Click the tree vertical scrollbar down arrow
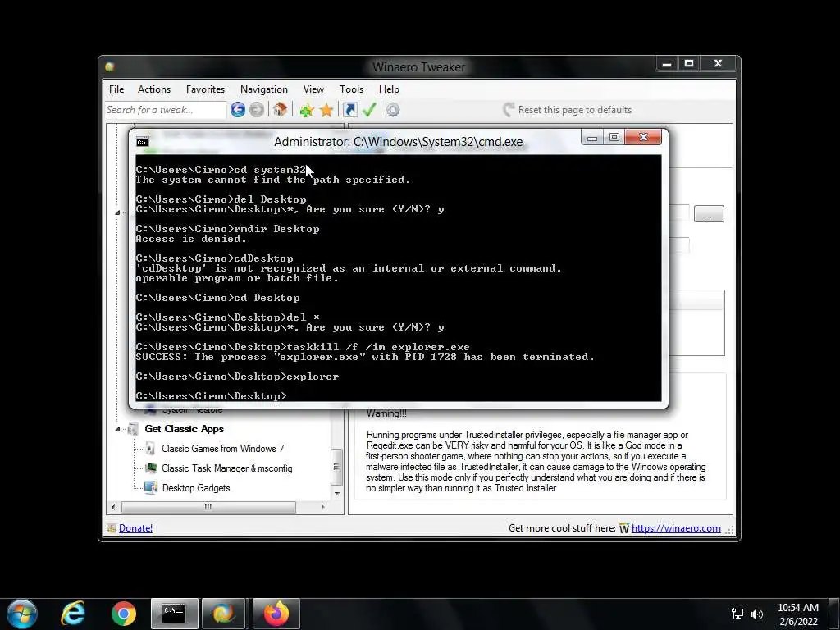This screenshot has width=840, height=630. 337,493
